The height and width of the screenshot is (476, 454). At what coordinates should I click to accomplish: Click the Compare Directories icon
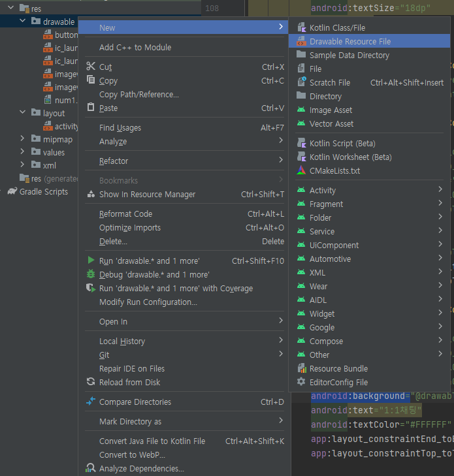(91, 402)
